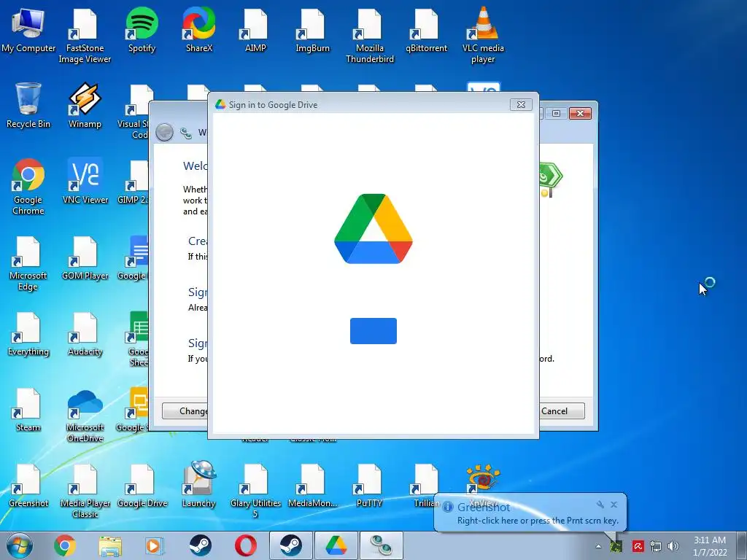This screenshot has width=747, height=560.
Task: Open Glary Utilities 5 shortcut
Action: (x=255, y=491)
